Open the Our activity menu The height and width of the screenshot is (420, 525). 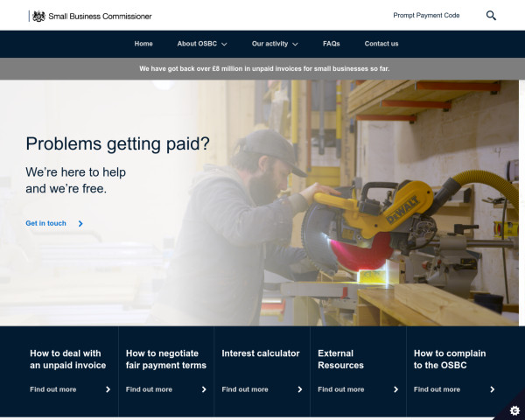click(269, 44)
